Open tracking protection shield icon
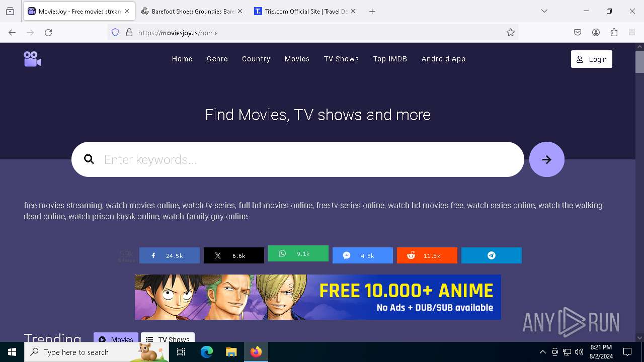Screen dimensions: 644x362 click(115, 33)
